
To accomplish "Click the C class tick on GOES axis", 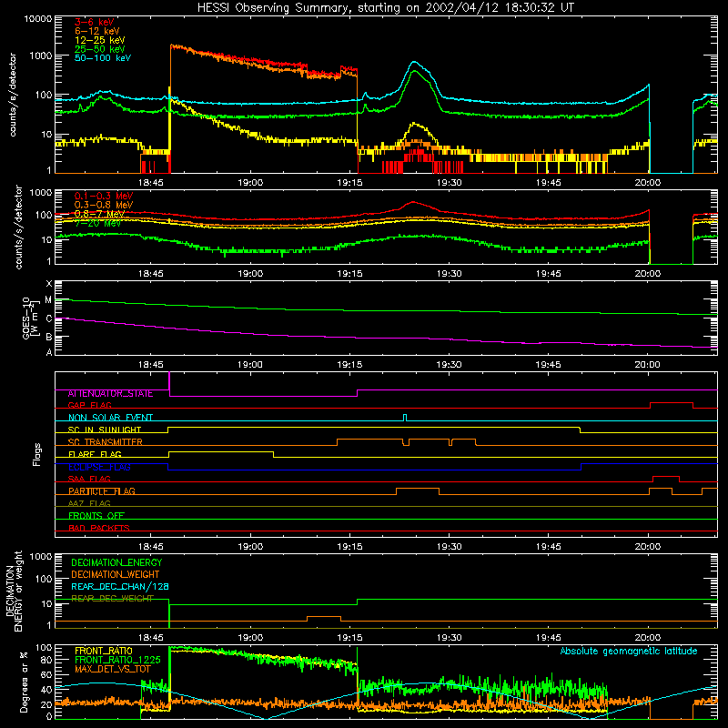I will [49, 318].
